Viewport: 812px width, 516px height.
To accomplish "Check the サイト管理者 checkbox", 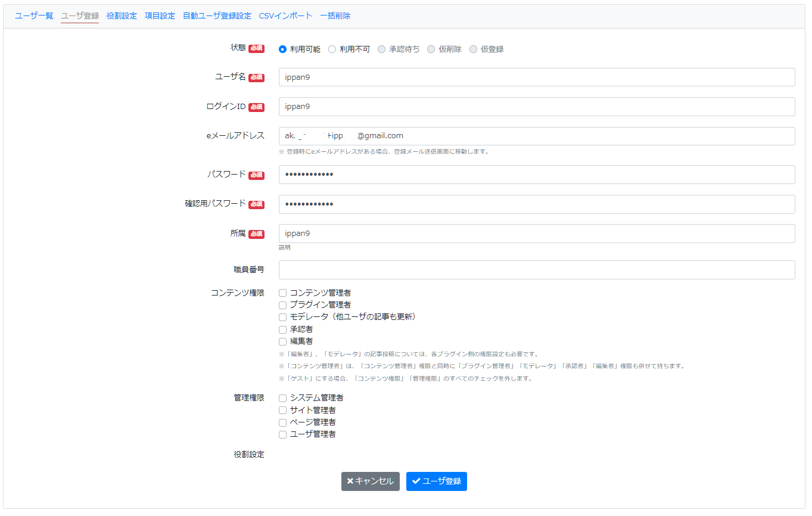I will click(282, 410).
